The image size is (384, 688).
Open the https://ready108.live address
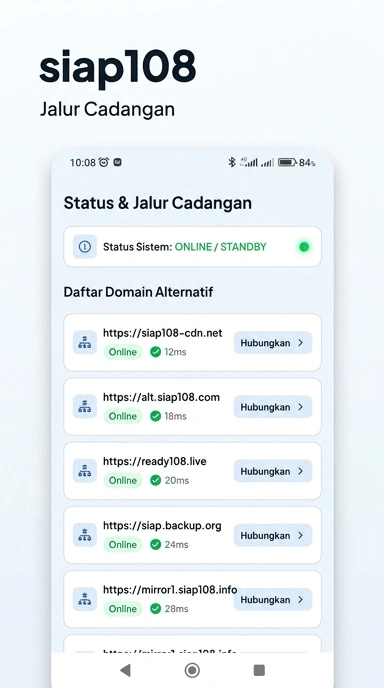(155, 462)
